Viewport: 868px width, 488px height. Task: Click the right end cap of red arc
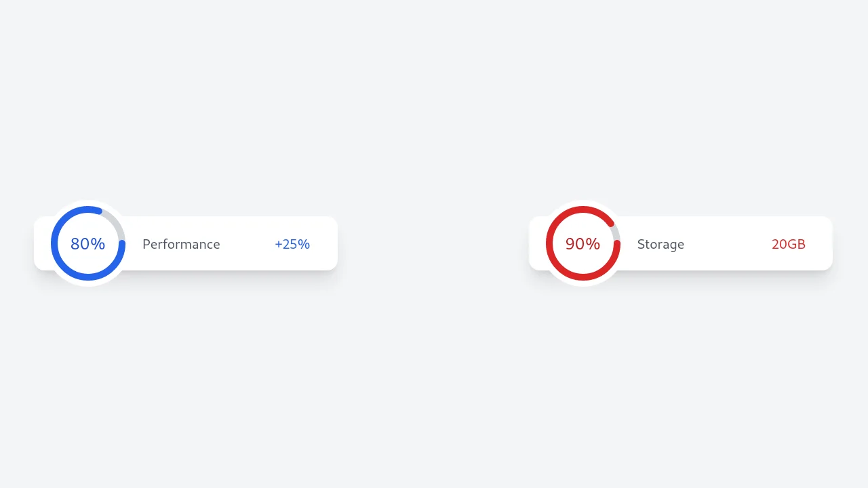point(617,244)
